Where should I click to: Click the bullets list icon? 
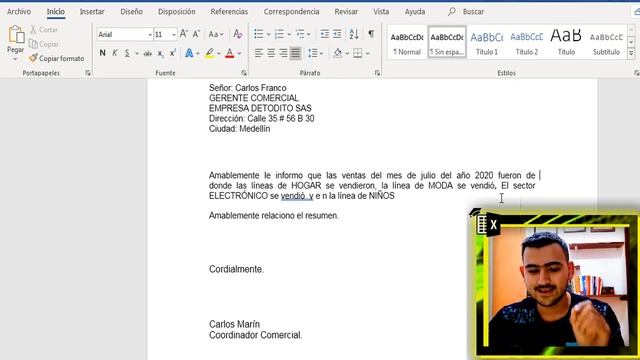[x=258, y=34]
